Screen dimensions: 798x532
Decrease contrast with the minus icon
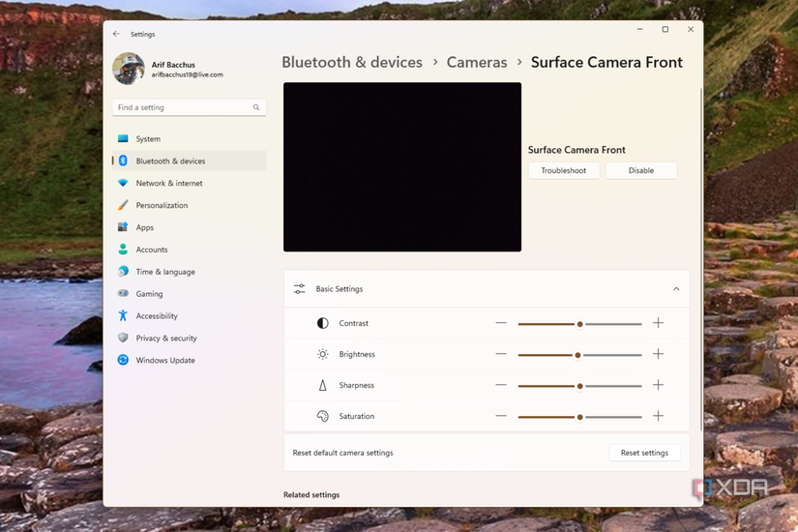coord(501,323)
